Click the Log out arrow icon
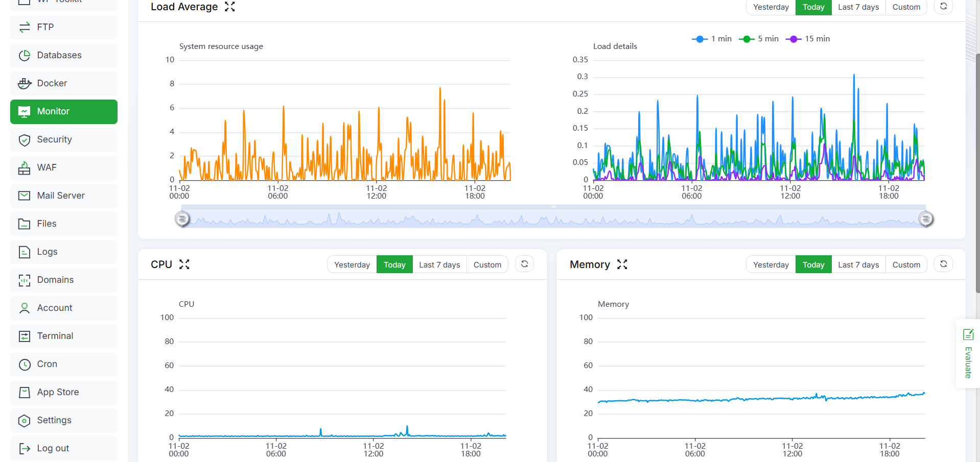The image size is (980, 462). point(25,448)
